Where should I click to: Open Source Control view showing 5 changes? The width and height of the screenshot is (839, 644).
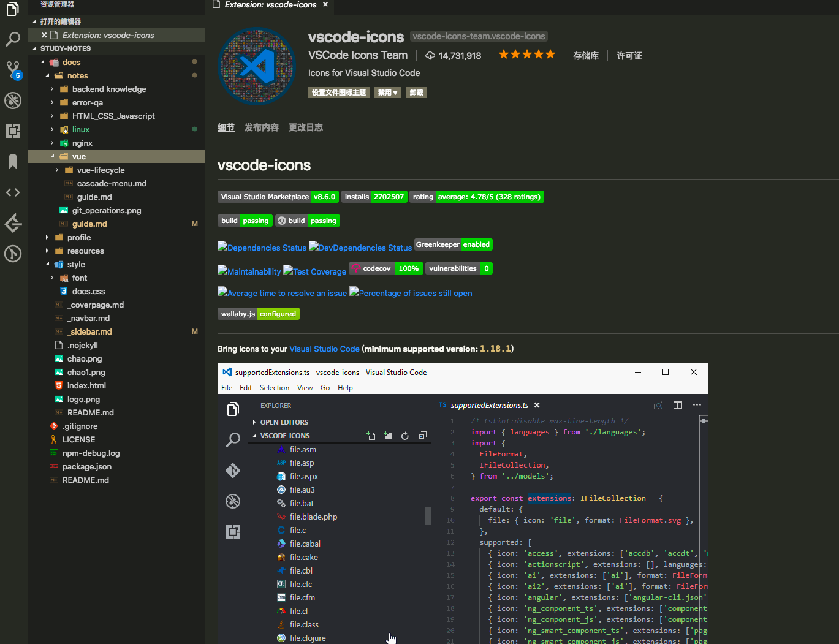click(x=13, y=70)
